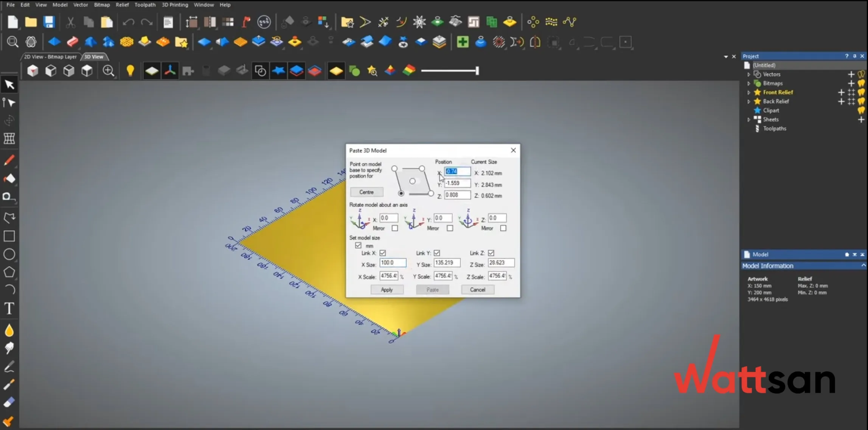This screenshot has height=430, width=868.
Task: Switch to the 3D View tab
Action: pos(94,57)
